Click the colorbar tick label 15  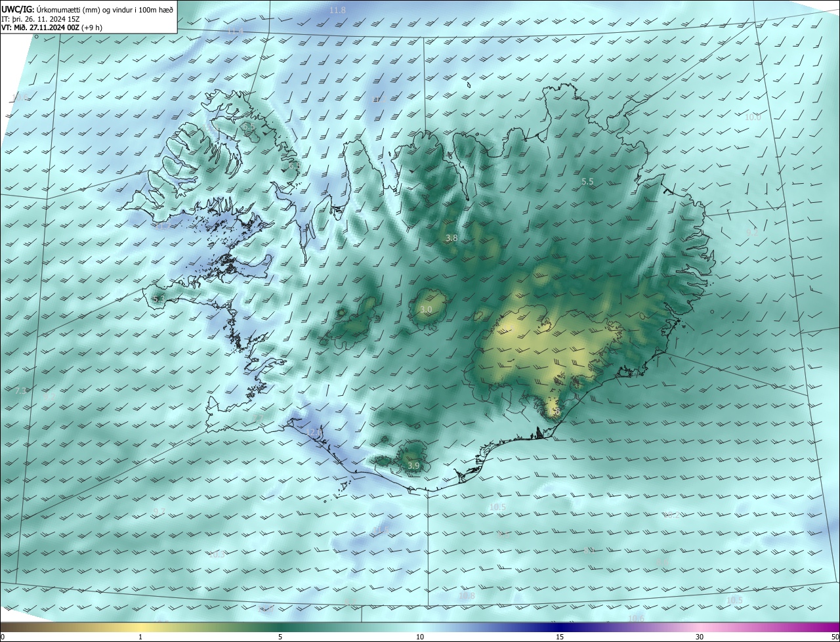pos(560,637)
